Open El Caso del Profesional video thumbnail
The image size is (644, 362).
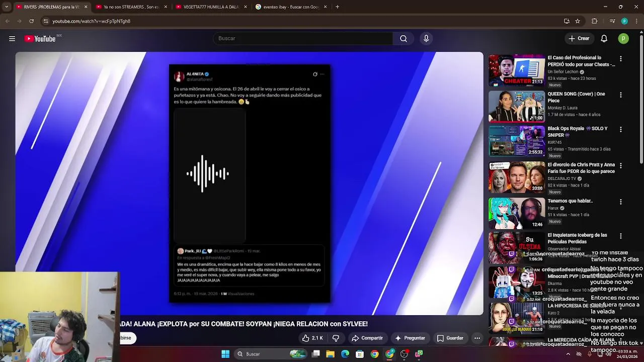click(517, 70)
